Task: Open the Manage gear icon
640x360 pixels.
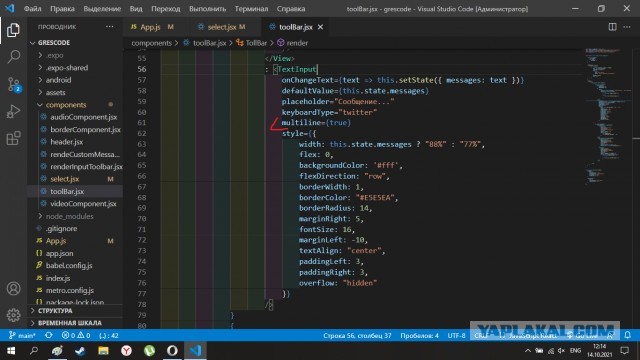Action: pos(13,315)
